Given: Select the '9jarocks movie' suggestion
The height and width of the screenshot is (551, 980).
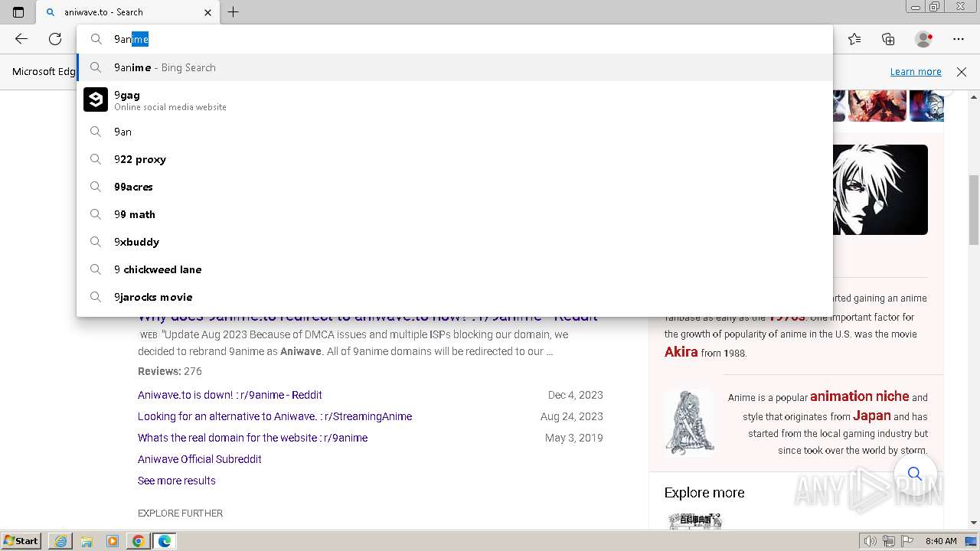Looking at the screenshot, I should (455, 297).
